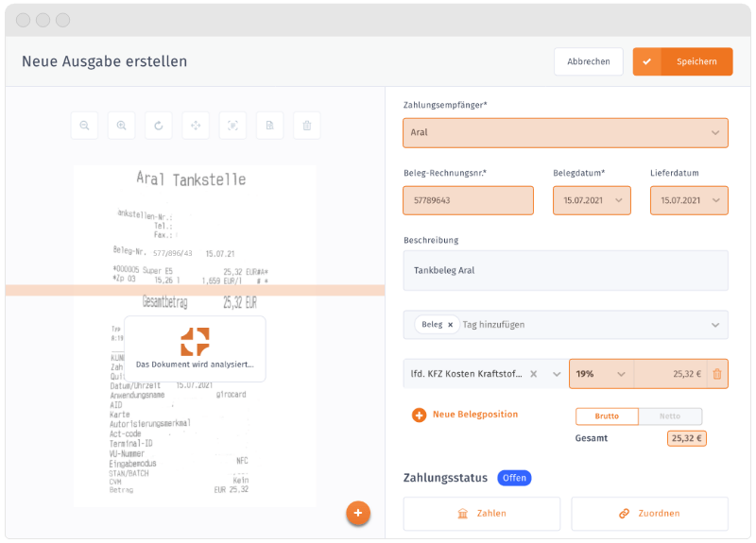Select the move/pan document tool
Screen dimensions: 756x543
196,126
